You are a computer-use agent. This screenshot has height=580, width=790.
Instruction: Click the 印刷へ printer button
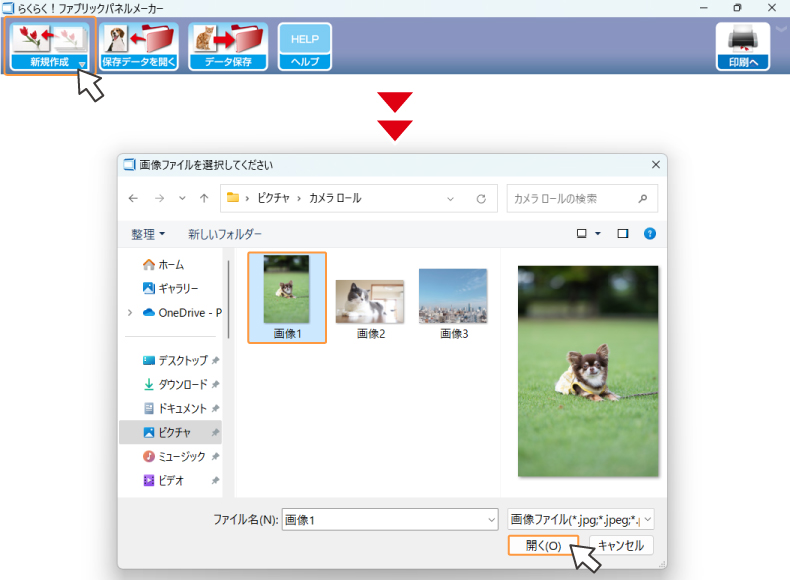click(x=743, y=46)
